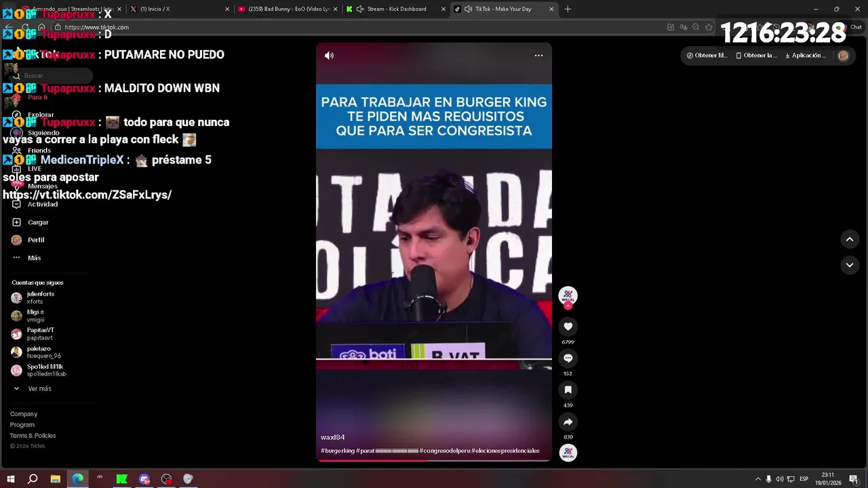The image size is (868, 488).
Task: Unmute the Kick Dashboard tab audio icon
Action: [x=359, y=9]
